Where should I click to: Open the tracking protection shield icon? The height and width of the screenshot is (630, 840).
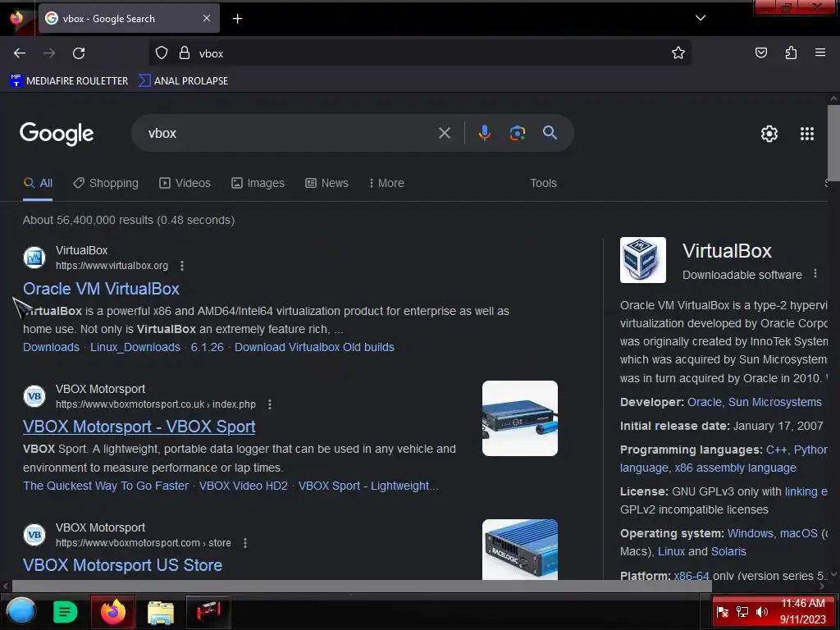(162, 53)
